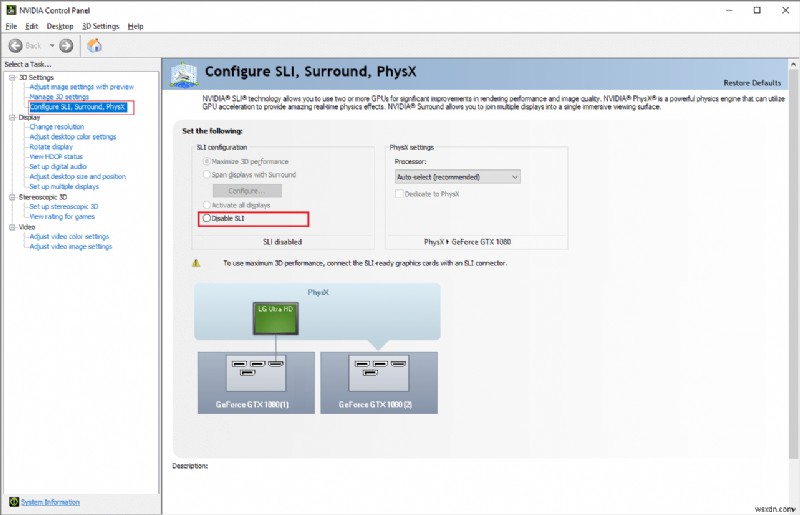Click the Forward navigation arrow icon

pyautogui.click(x=66, y=46)
